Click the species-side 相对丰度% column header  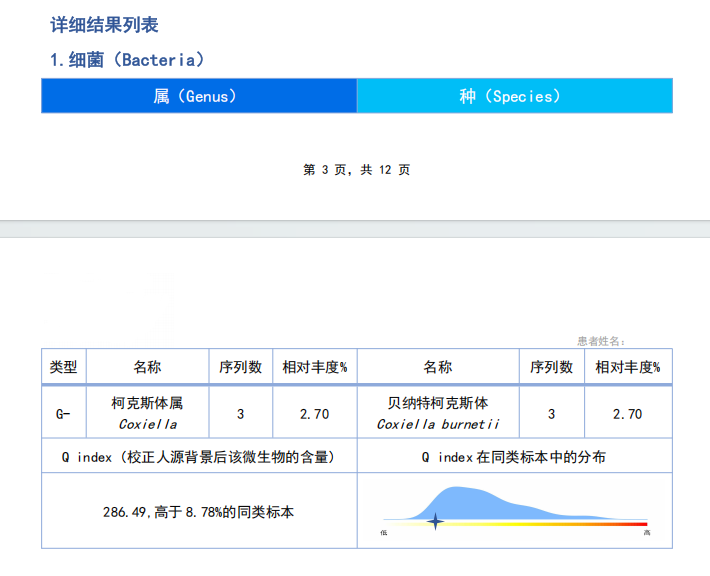pos(628,367)
